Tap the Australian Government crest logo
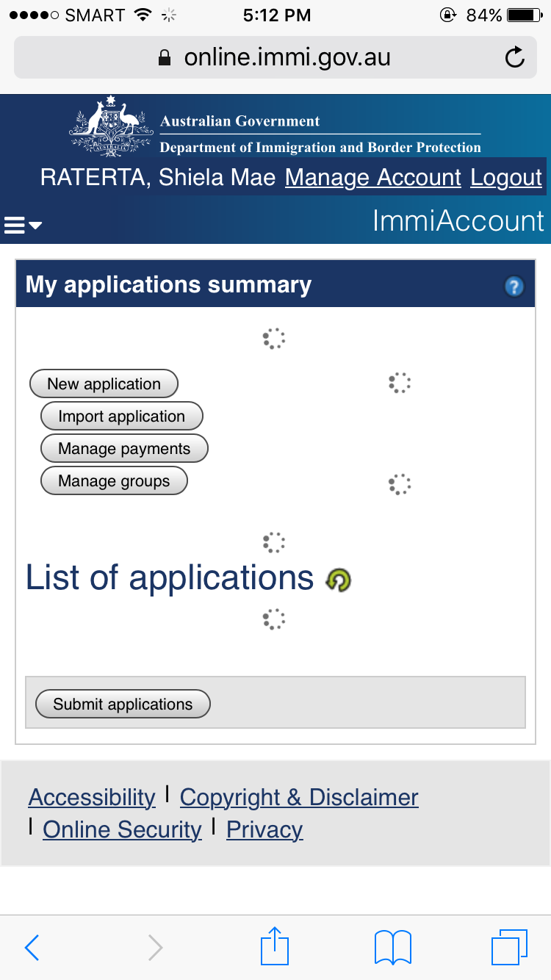The height and width of the screenshot is (980, 551). point(111,125)
